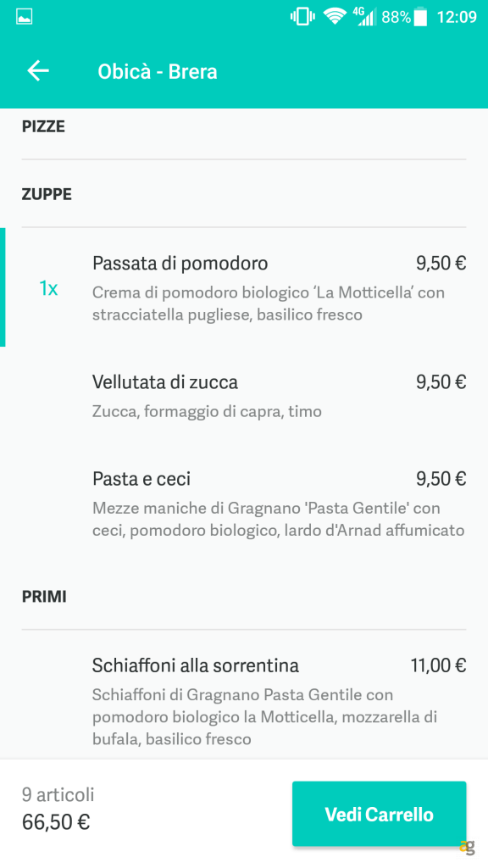
Task: Tap the back arrow to leave Obicà - Brera
Action: pos(37,71)
